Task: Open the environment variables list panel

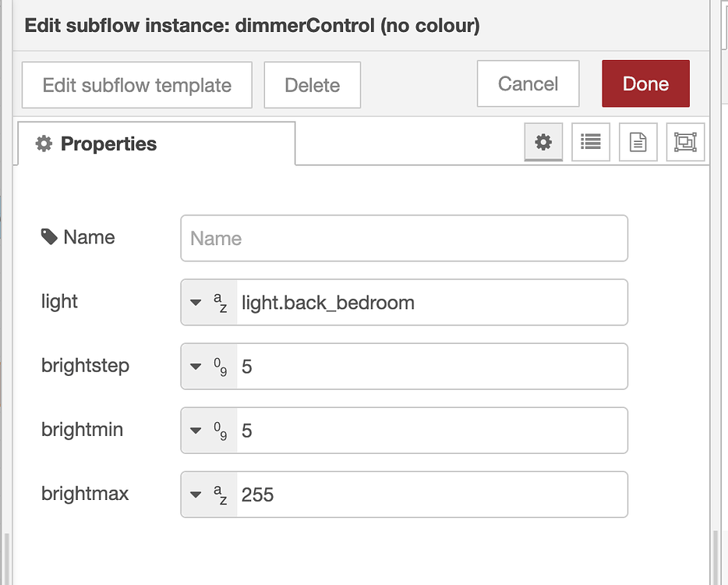Action: coord(590,142)
